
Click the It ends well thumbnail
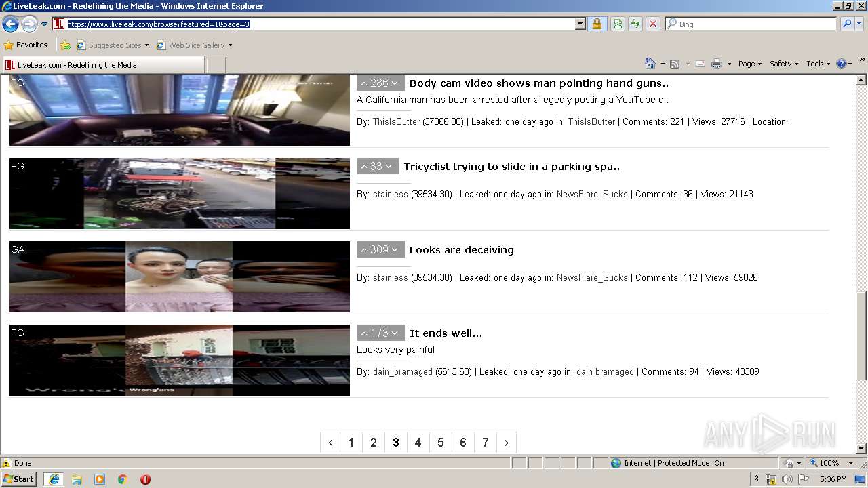(x=180, y=360)
